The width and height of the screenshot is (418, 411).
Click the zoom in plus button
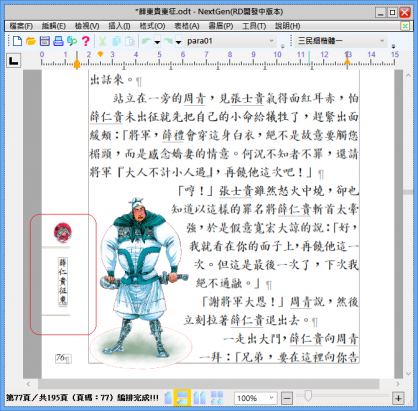pos(398,398)
